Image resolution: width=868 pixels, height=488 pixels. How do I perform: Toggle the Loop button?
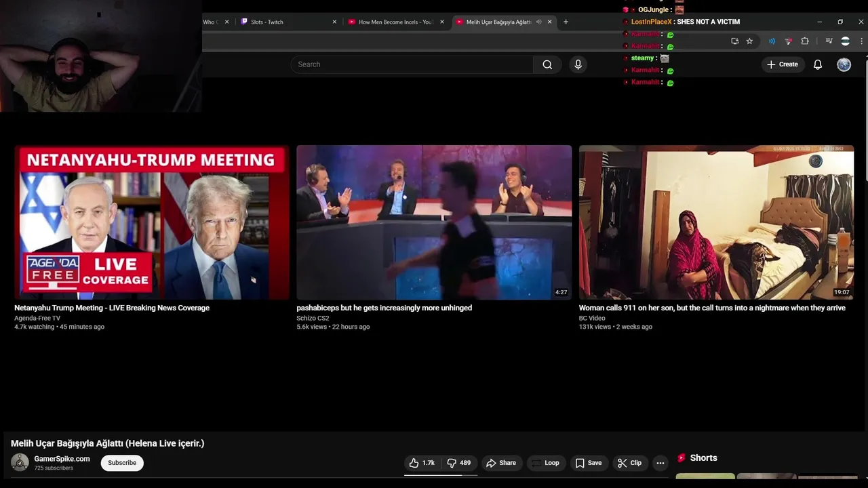point(546,463)
